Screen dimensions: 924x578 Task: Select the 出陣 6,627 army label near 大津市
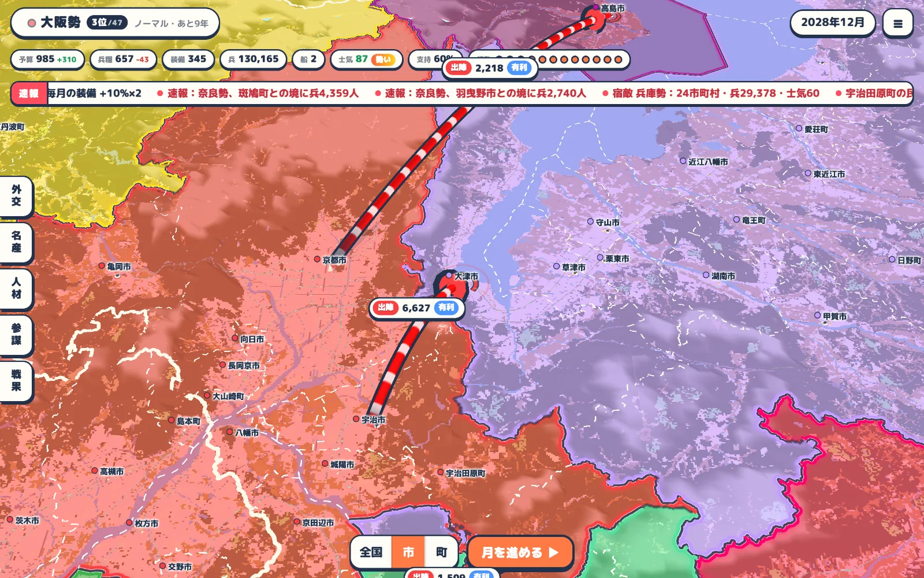[417, 307]
